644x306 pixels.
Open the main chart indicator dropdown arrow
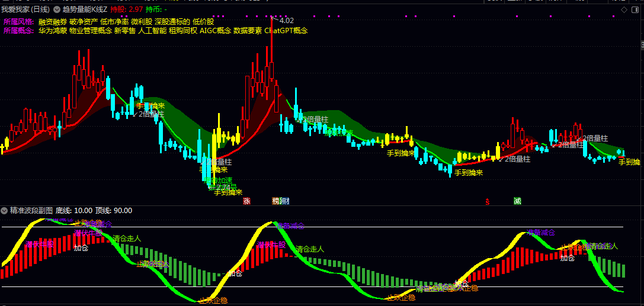point(56,9)
